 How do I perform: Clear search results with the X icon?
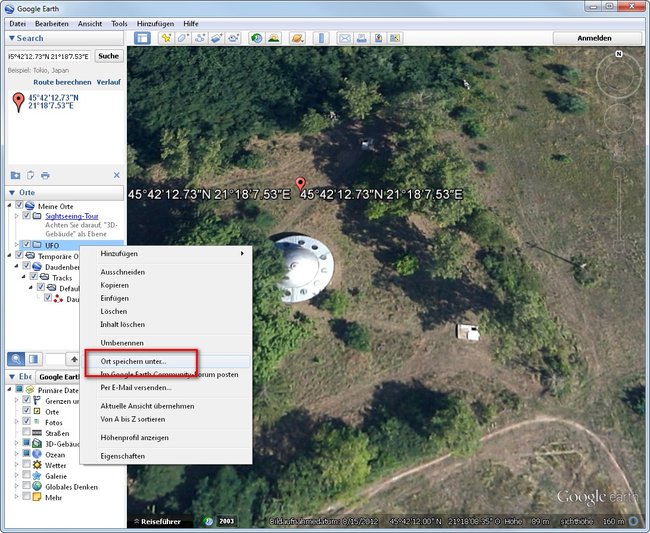click(116, 175)
